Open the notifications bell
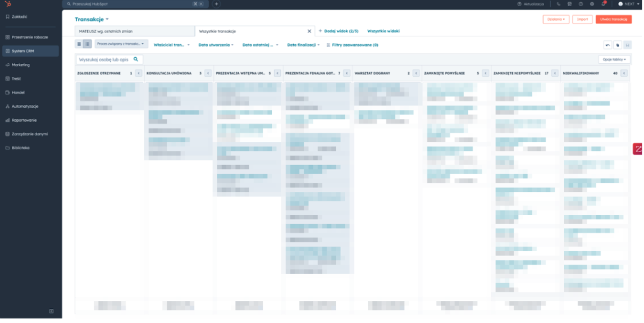644x323 pixels. point(604,4)
